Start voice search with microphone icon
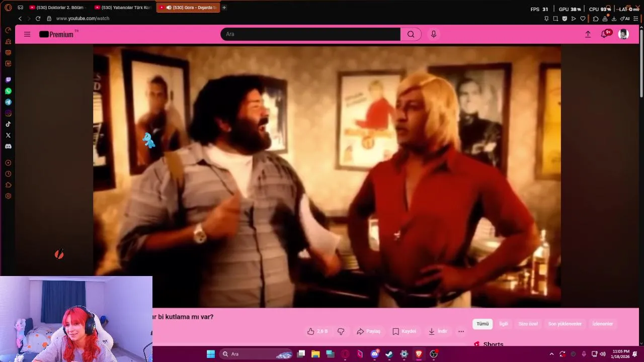Viewport: 644px width, 362px height. pyautogui.click(x=434, y=34)
